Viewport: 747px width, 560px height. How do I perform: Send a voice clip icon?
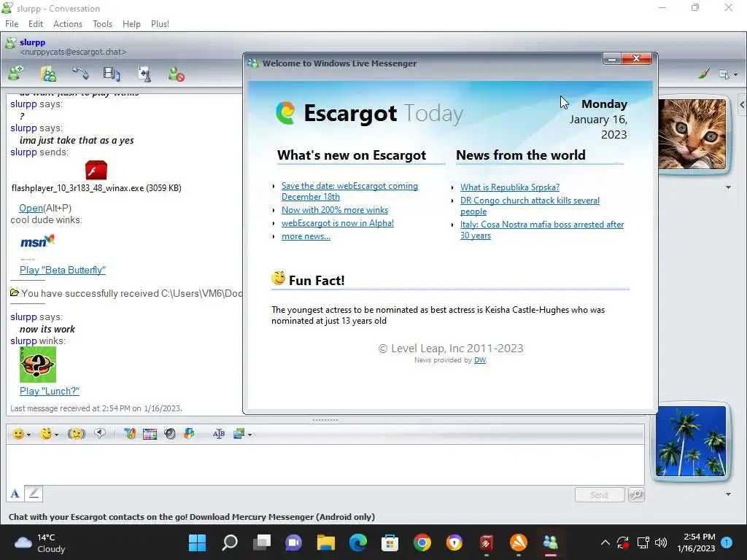point(99,433)
